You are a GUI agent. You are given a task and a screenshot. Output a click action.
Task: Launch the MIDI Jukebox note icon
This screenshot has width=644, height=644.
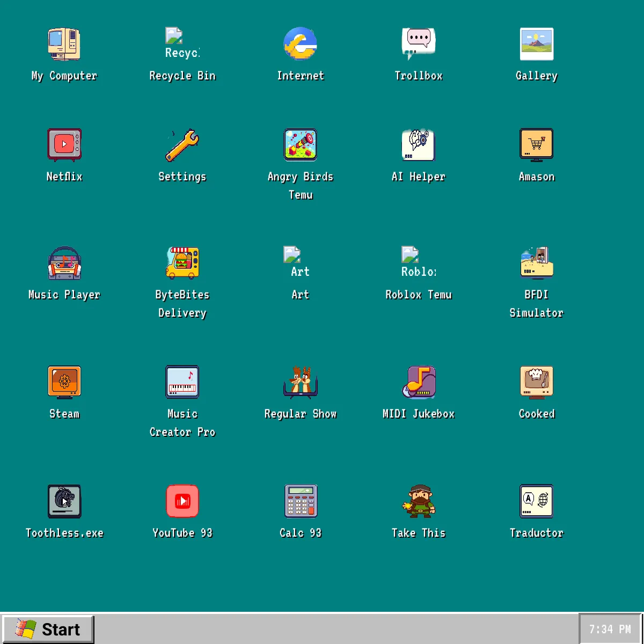coord(419,382)
